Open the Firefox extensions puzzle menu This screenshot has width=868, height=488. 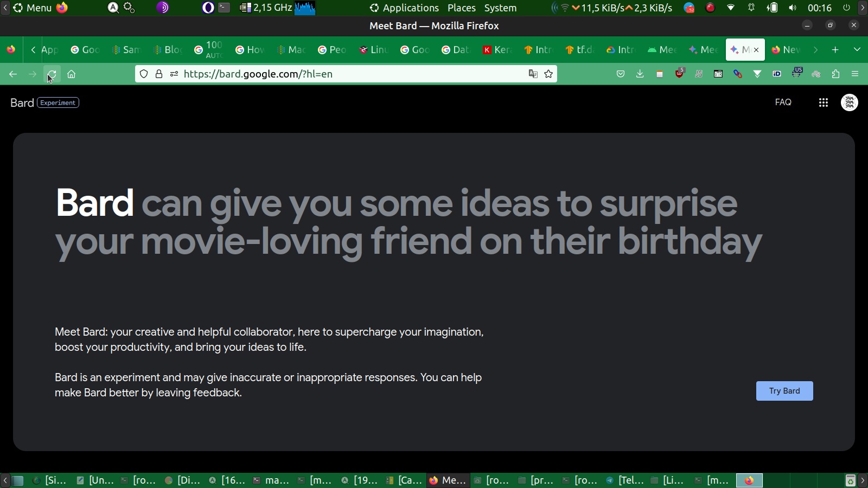[835, 74]
